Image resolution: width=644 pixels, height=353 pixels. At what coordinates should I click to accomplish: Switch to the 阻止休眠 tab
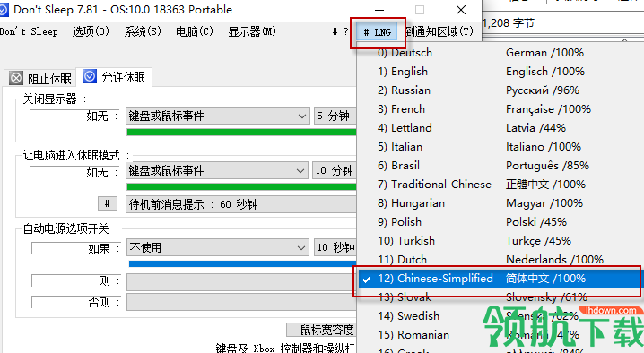click(40, 78)
